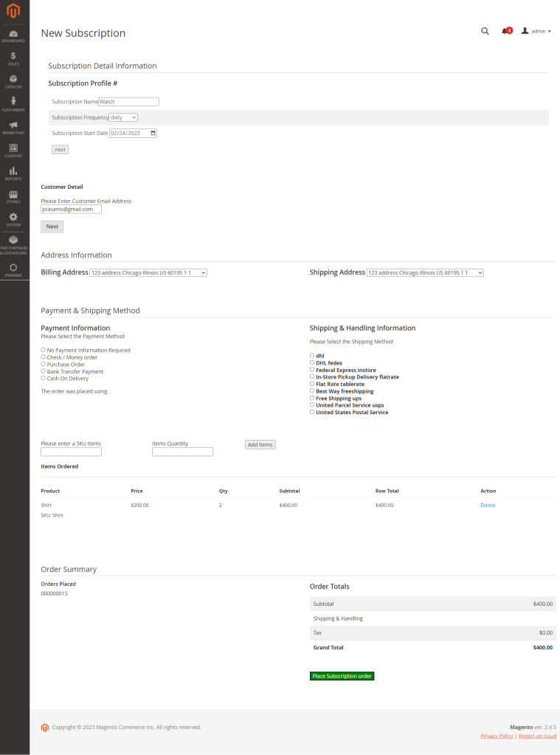Open the Subscription Frequency dropdown

pos(123,117)
